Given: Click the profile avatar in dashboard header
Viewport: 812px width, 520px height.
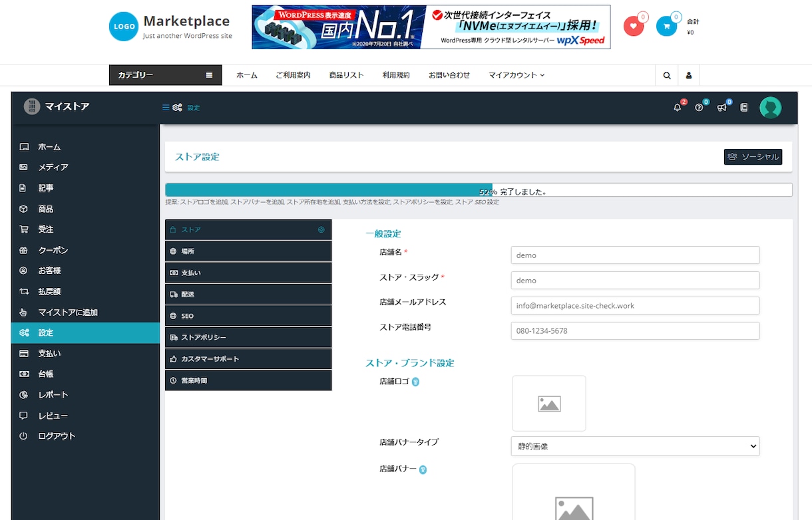Looking at the screenshot, I should point(771,108).
